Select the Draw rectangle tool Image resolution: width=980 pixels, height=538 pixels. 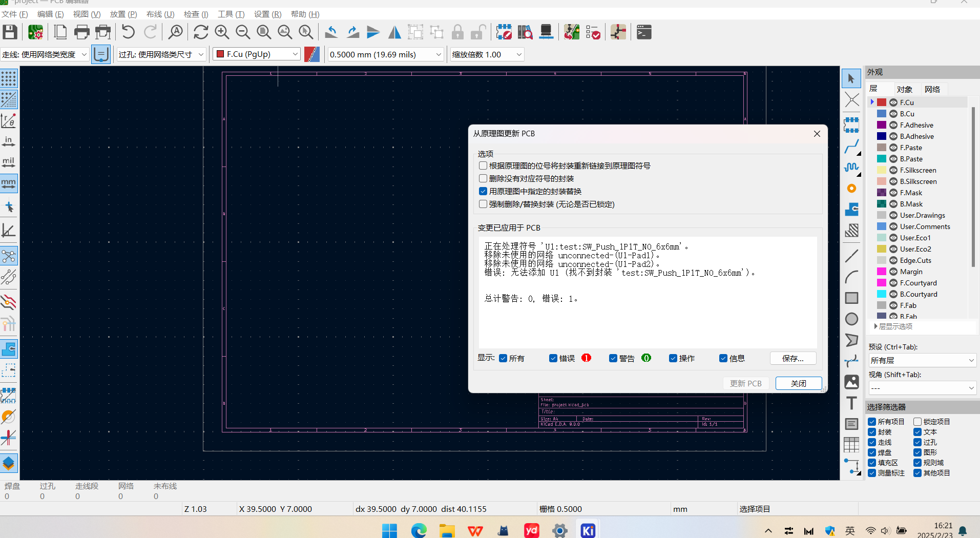coord(851,298)
